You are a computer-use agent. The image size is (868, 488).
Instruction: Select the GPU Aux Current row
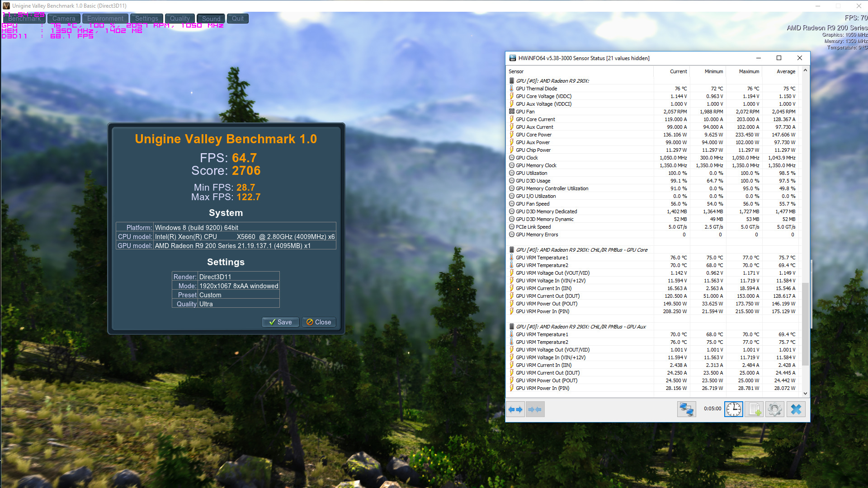click(x=653, y=127)
